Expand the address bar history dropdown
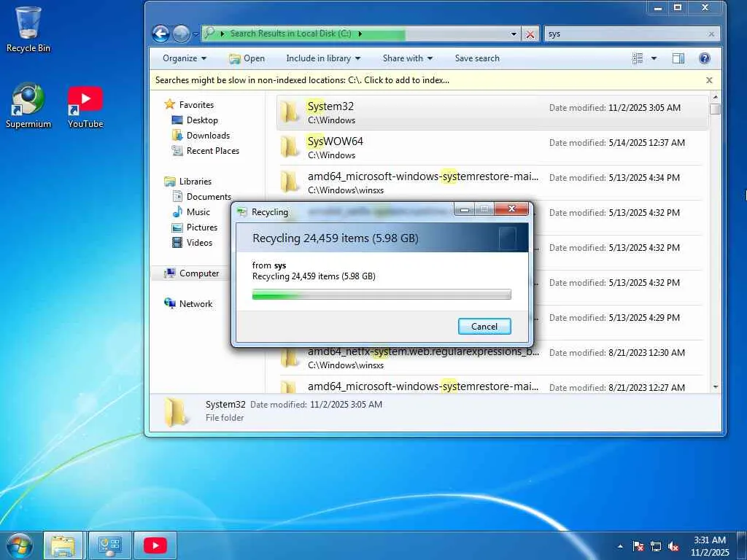This screenshot has height=560, width=747. (x=514, y=34)
